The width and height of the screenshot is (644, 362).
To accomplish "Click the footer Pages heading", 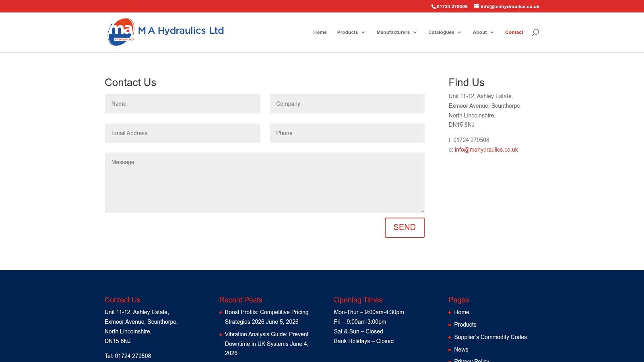I will 459,300.
